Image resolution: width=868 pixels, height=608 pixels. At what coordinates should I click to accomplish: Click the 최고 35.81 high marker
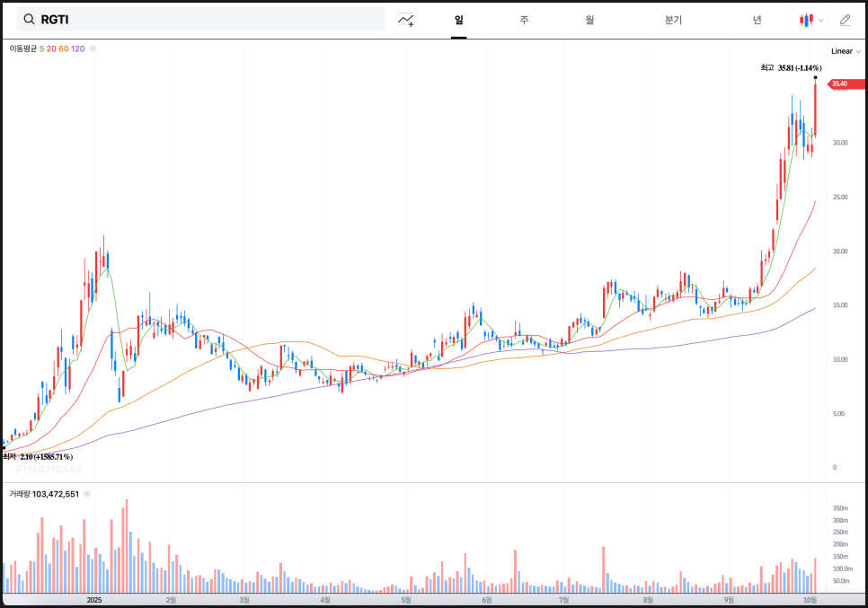click(x=791, y=67)
